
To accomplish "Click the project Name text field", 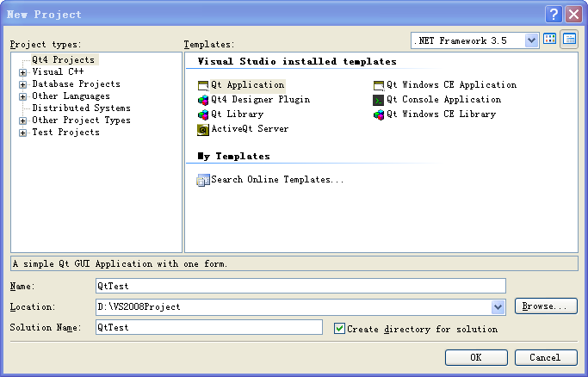I will 300,286.
